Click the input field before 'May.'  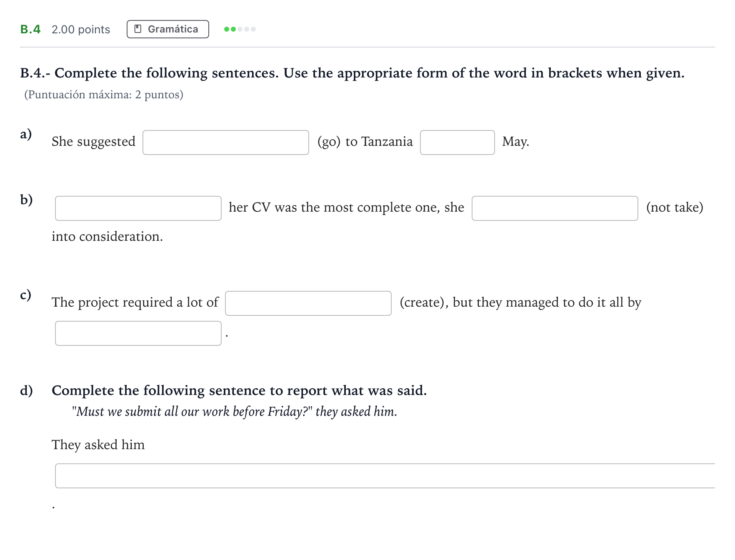[x=457, y=142]
